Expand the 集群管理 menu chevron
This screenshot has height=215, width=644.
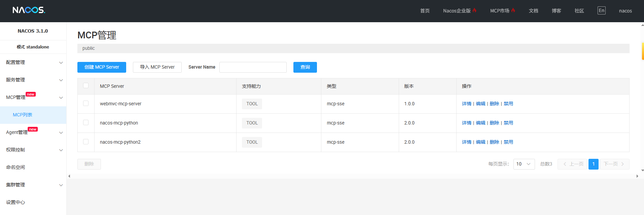click(x=61, y=185)
